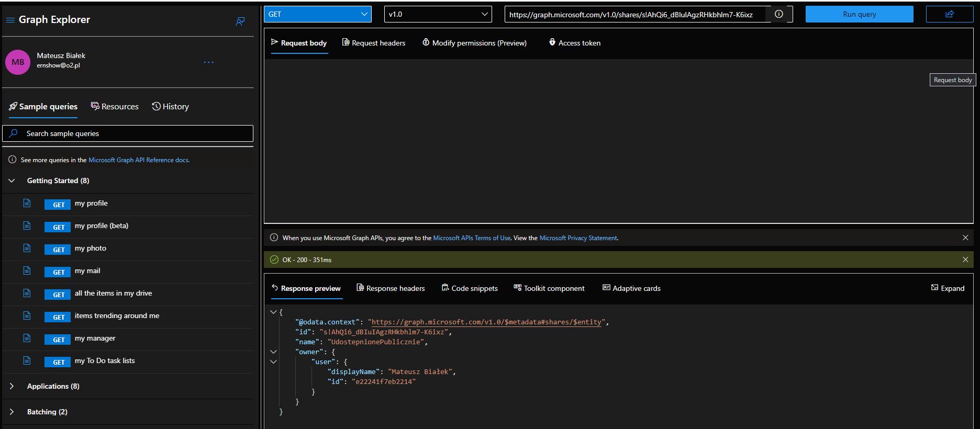This screenshot has height=429, width=980.
Task: Click the document icon beside my mail
Action: pyautogui.click(x=27, y=270)
